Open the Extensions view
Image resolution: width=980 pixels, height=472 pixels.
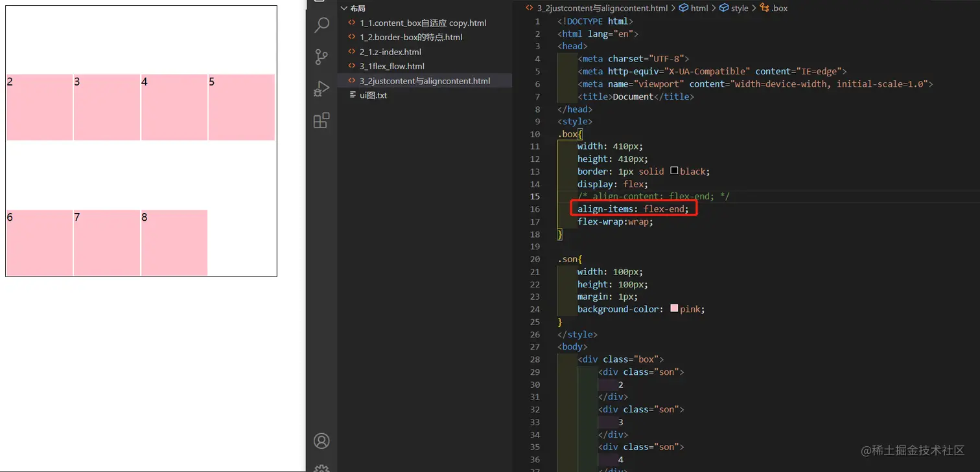click(x=321, y=120)
